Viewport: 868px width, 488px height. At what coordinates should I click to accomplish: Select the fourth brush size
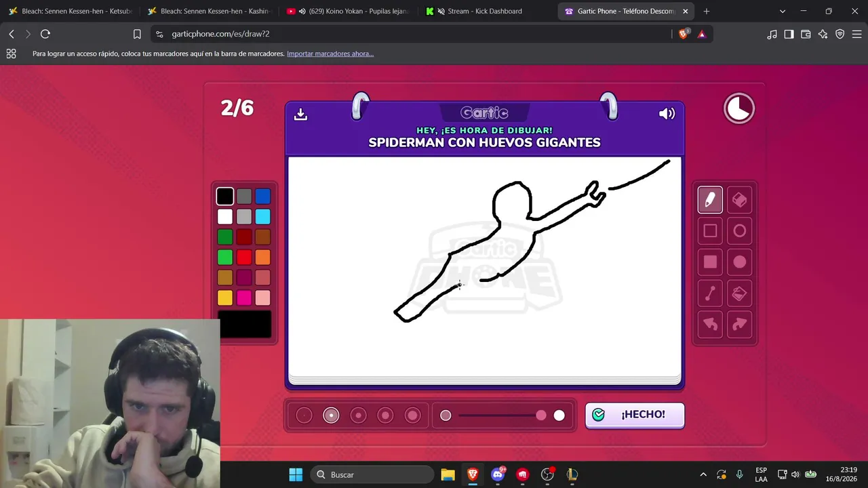(385, 415)
